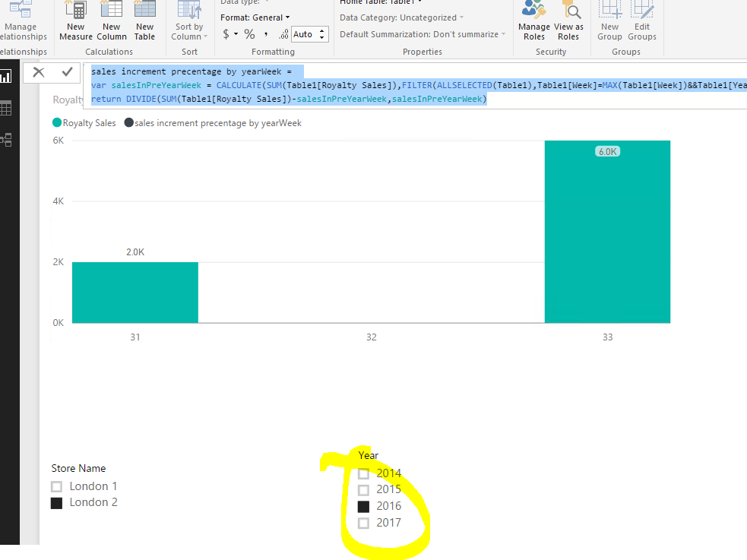This screenshot has height=560, width=747.
Task: Check the 2017 year checkbox
Action: point(363,524)
